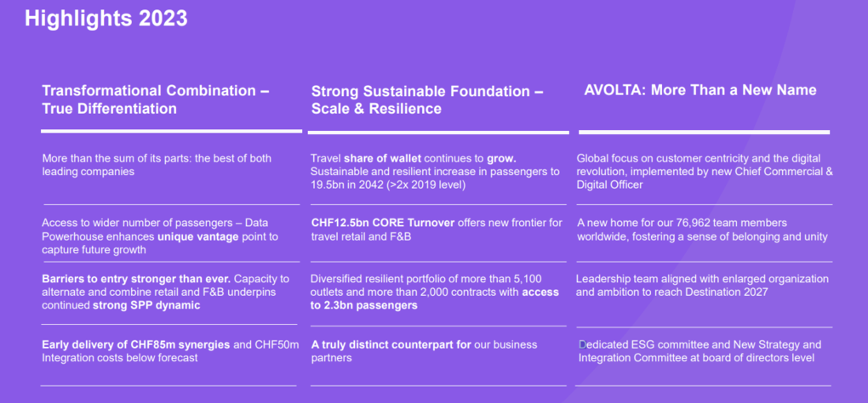Click the 'More than the sum of its parts' paragraph
The image size is (868, 403).
[158, 165]
